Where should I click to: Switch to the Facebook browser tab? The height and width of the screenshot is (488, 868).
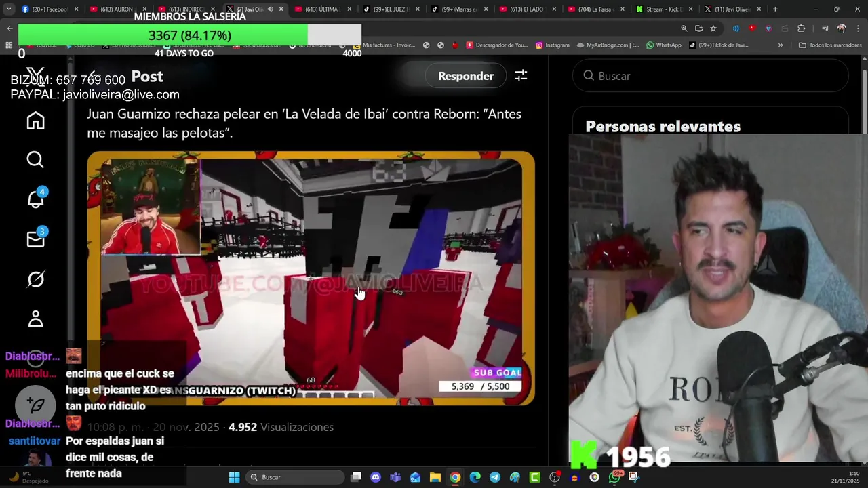[x=49, y=9]
